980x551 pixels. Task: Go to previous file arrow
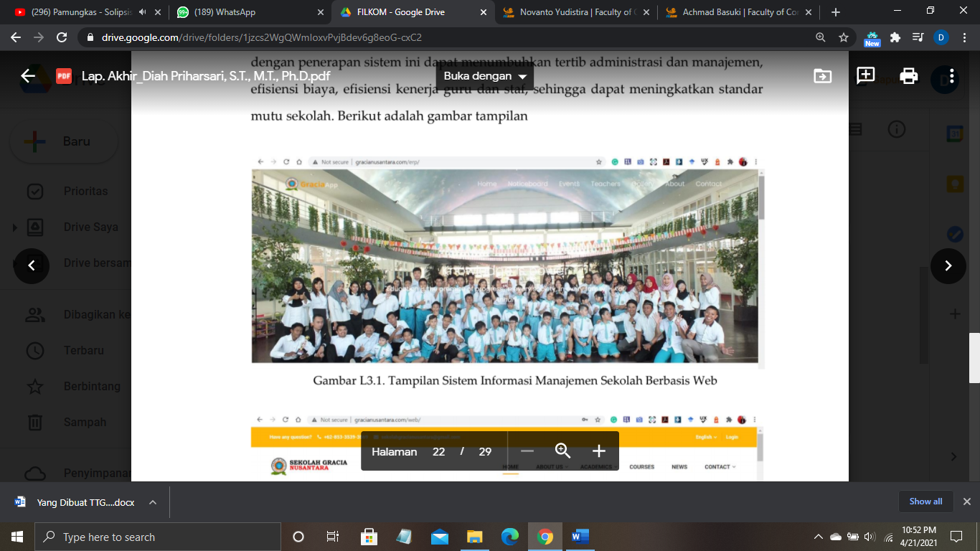coord(32,265)
